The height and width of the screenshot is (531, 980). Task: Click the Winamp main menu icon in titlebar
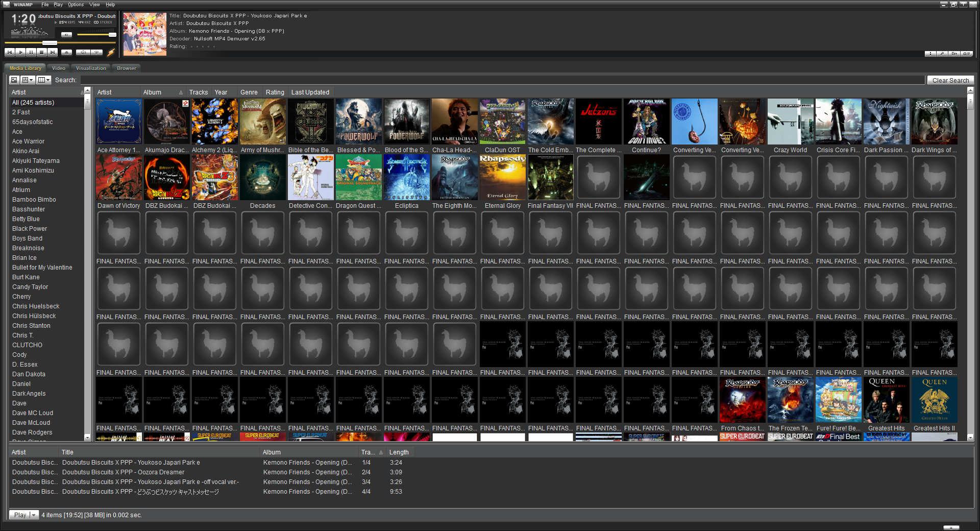6,5
